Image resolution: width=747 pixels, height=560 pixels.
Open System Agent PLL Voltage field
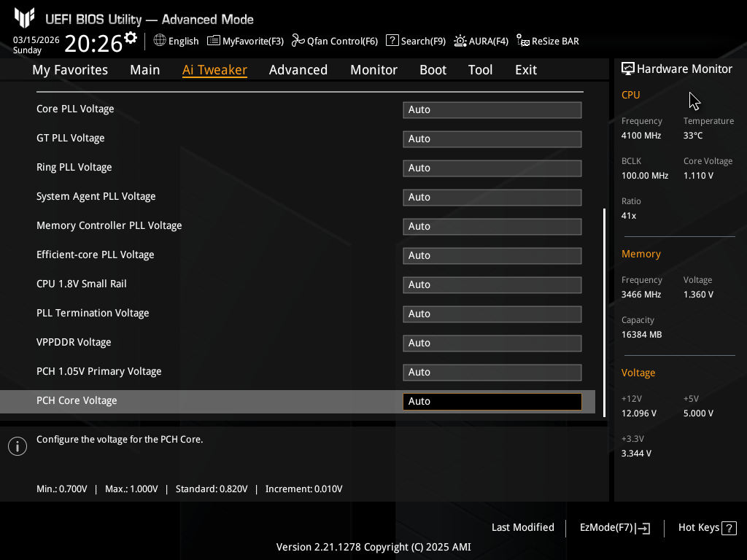point(492,198)
